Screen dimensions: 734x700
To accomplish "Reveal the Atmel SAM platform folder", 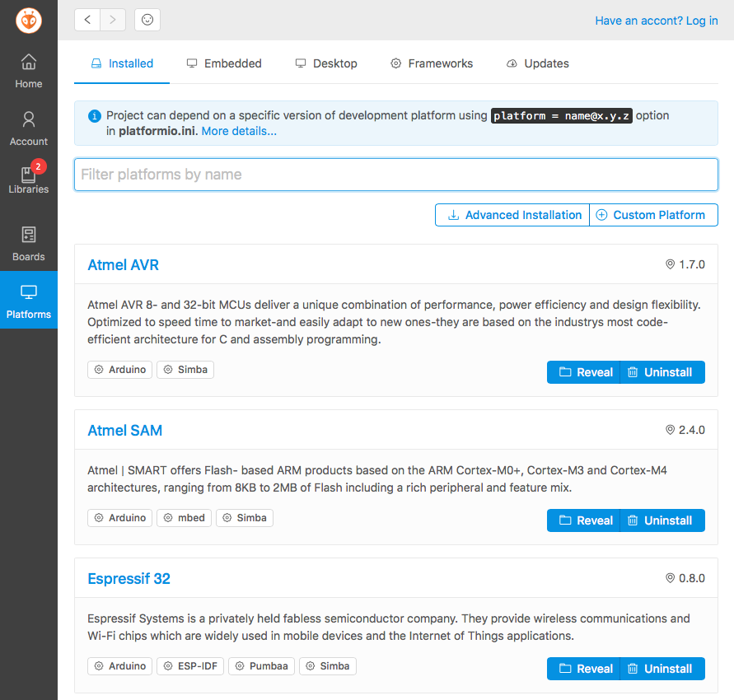I will 584,520.
